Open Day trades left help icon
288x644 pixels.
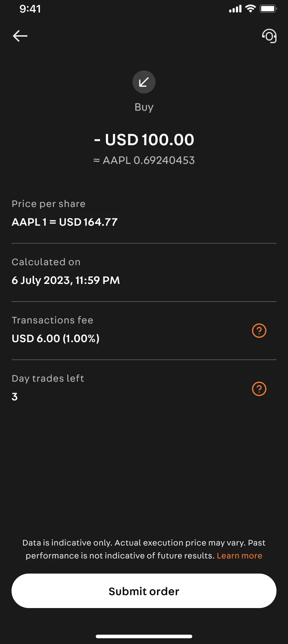259,389
